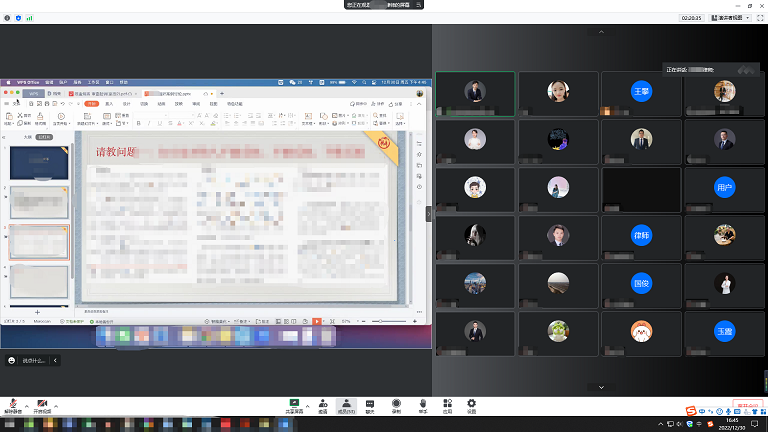Expand video options arrow beside camera
This screenshot has width=768, height=432.
56,405
